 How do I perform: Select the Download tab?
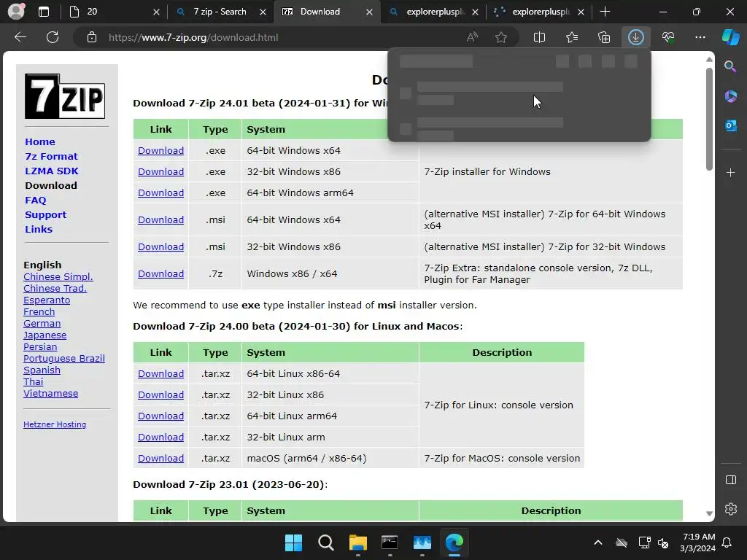[x=327, y=12]
